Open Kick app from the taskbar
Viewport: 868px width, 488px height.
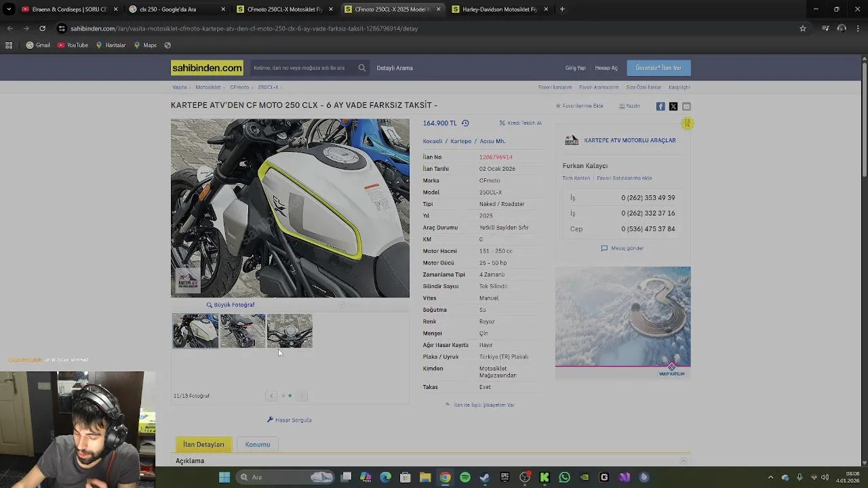(x=545, y=477)
